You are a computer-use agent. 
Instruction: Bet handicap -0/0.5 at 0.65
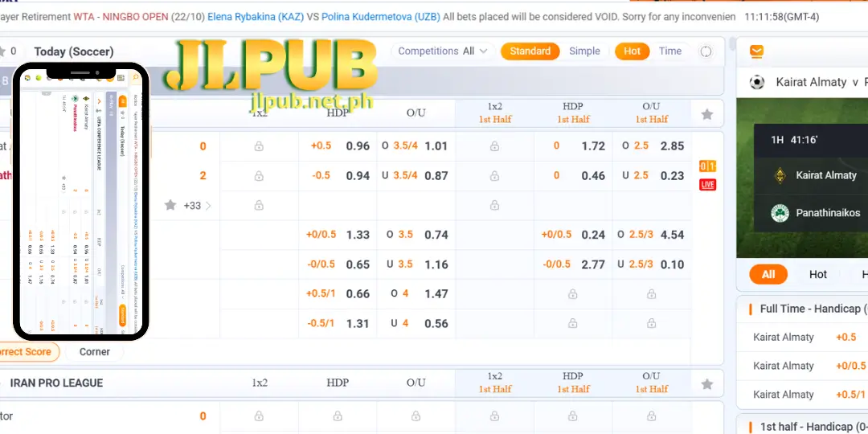tap(338, 264)
